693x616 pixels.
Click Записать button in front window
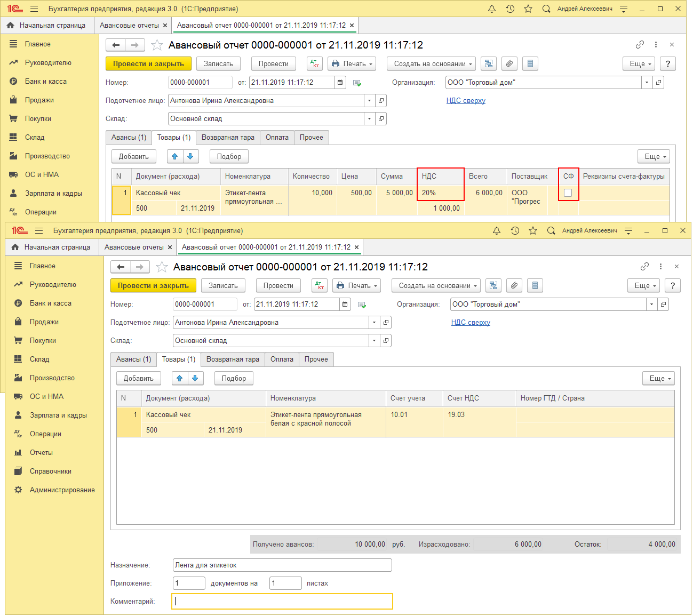tap(223, 285)
